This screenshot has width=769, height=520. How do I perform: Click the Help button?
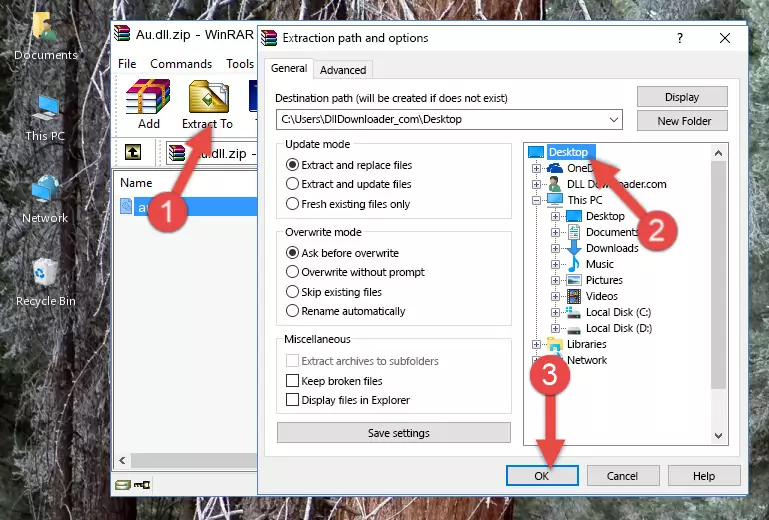(704, 476)
